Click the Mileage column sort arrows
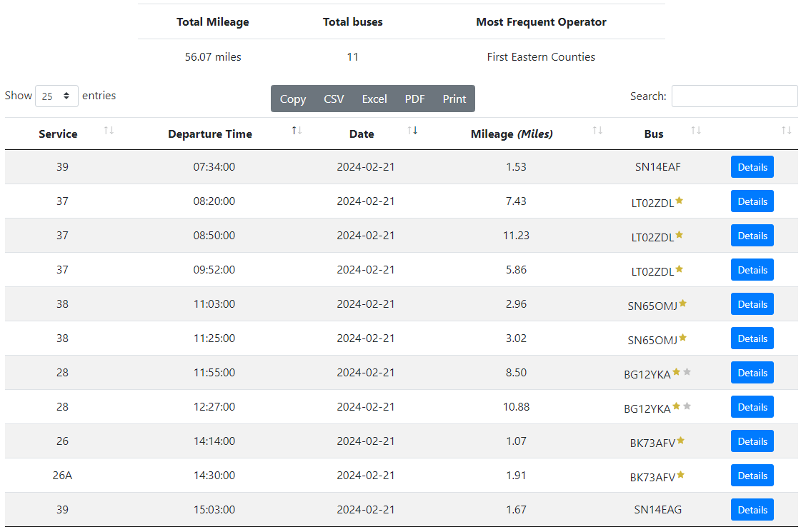Image resolution: width=806 pixels, height=532 pixels. (x=597, y=131)
